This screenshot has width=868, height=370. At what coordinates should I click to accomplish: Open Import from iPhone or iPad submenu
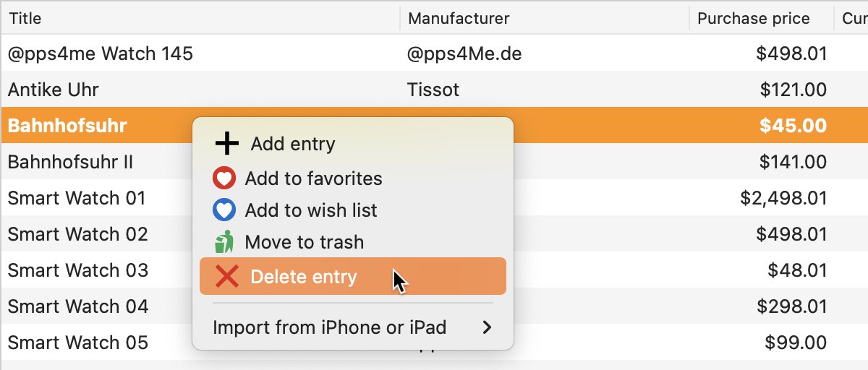tap(353, 327)
